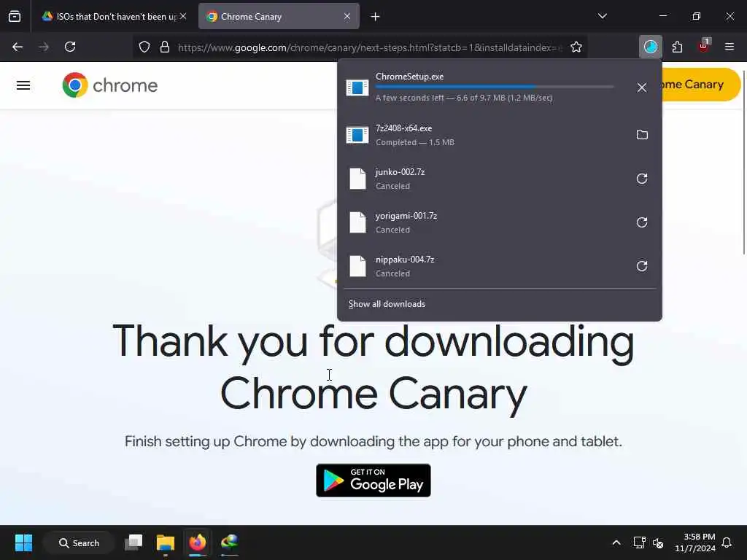Close the ISOs Google Drive tab

click(x=183, y=16)
